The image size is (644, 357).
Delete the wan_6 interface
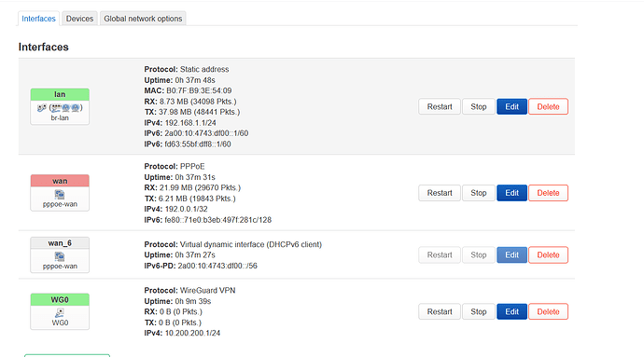[x=548, y=254]
